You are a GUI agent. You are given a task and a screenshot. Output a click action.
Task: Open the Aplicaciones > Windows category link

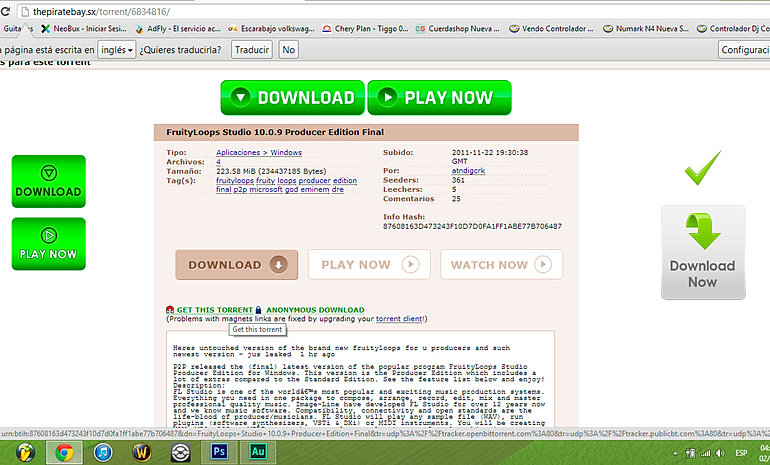pos(259,153)
